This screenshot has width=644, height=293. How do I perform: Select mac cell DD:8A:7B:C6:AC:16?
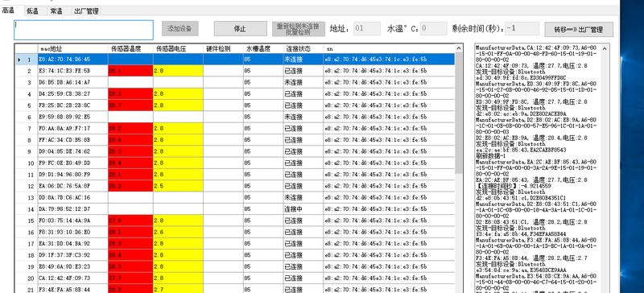72,197
